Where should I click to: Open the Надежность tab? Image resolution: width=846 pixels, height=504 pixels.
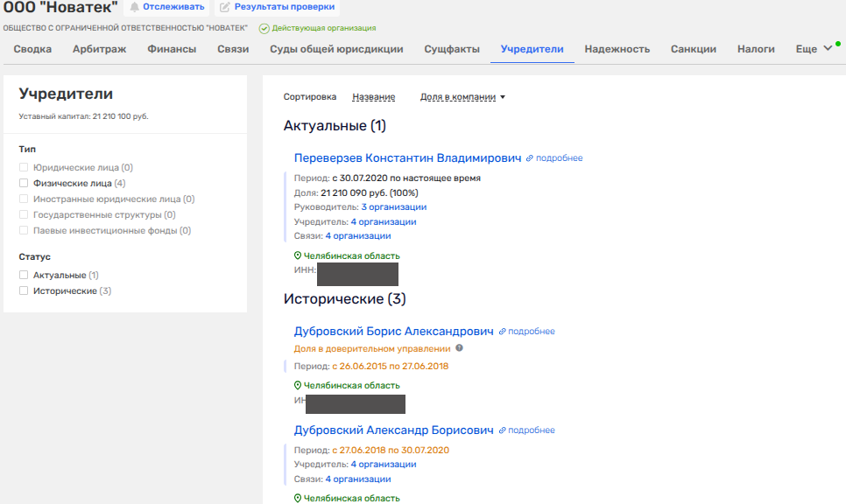pos(617,49)
